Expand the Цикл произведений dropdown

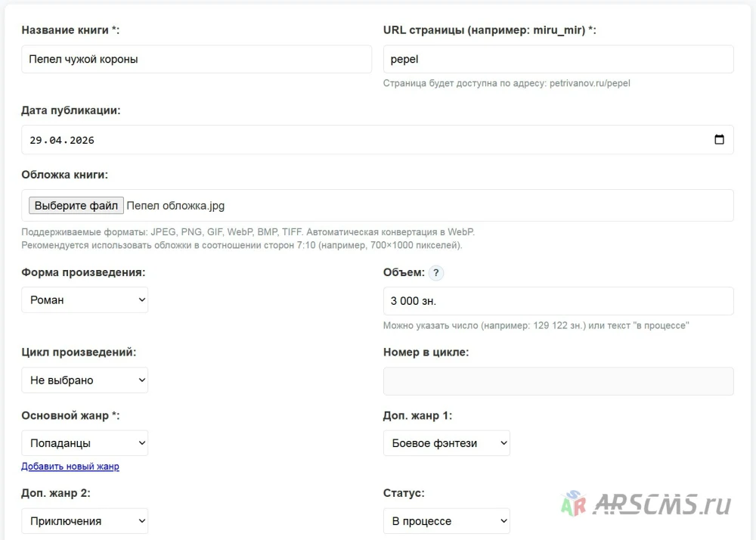[85, 380]
